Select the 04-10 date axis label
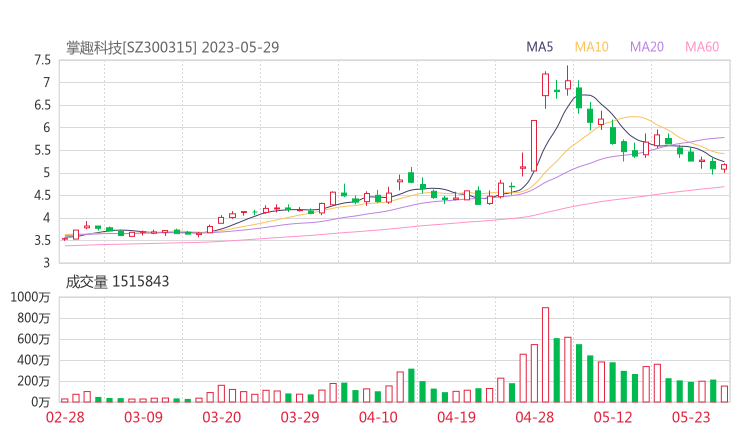The image size is (740, 440). tap(378, 417)
